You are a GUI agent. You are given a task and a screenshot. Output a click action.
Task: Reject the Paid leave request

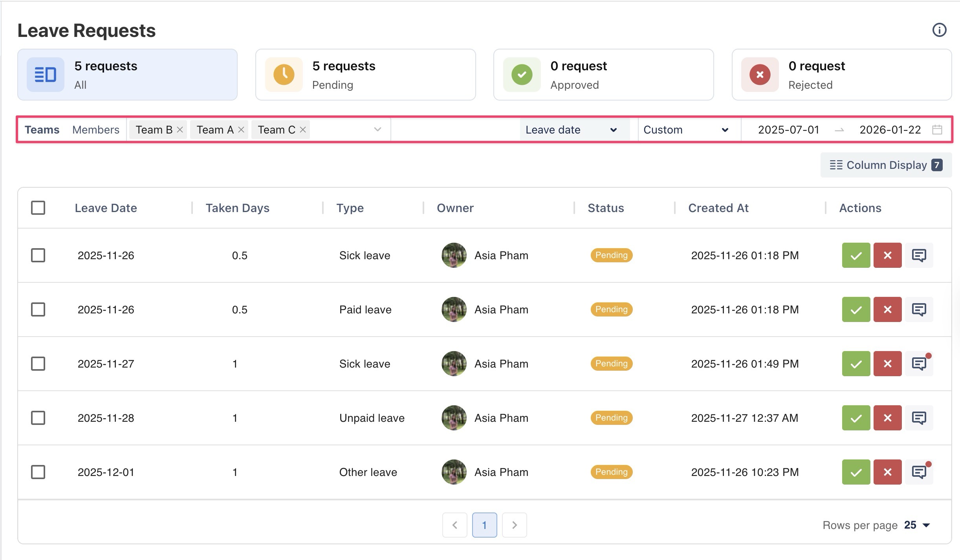(887, 309)
